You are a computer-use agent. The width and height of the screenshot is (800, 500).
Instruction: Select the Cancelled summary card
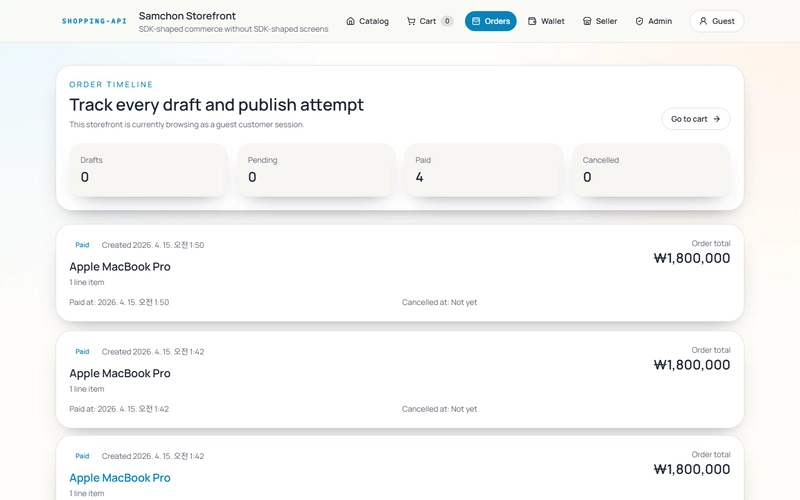point(651,170)
